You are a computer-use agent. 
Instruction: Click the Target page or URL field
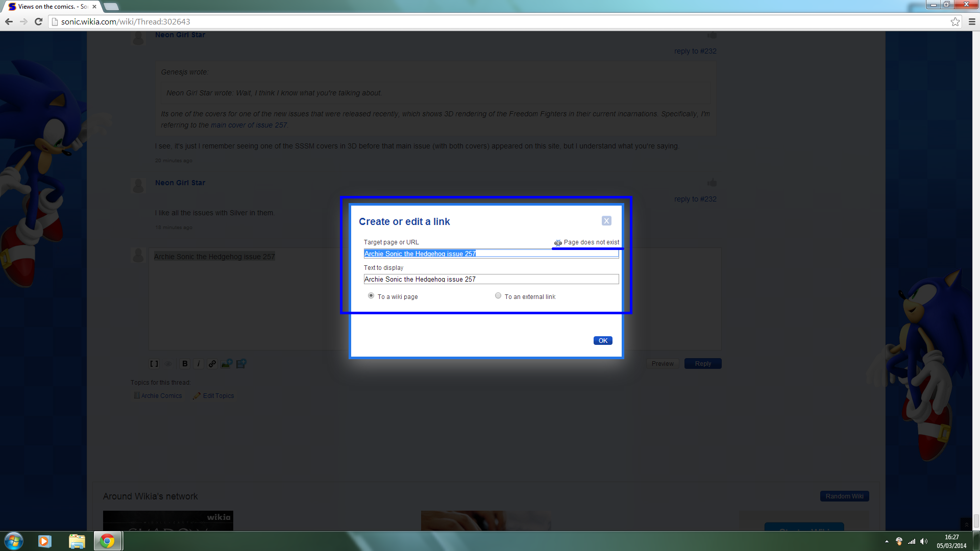pos(491,254)
